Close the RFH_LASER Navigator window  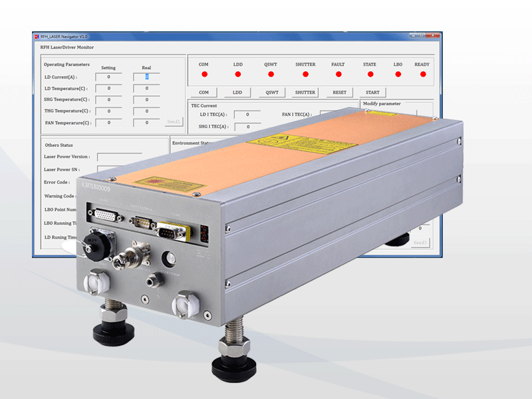click(433, 35)
